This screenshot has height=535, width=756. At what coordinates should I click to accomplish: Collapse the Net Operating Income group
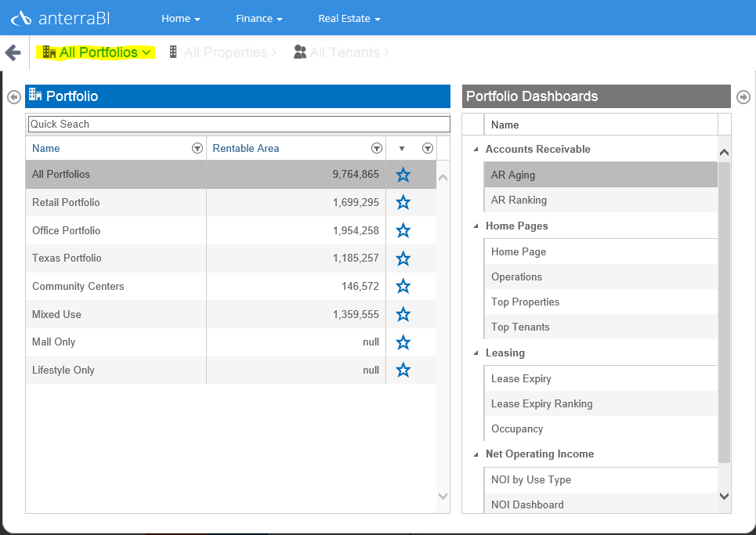tap(476, 454)
